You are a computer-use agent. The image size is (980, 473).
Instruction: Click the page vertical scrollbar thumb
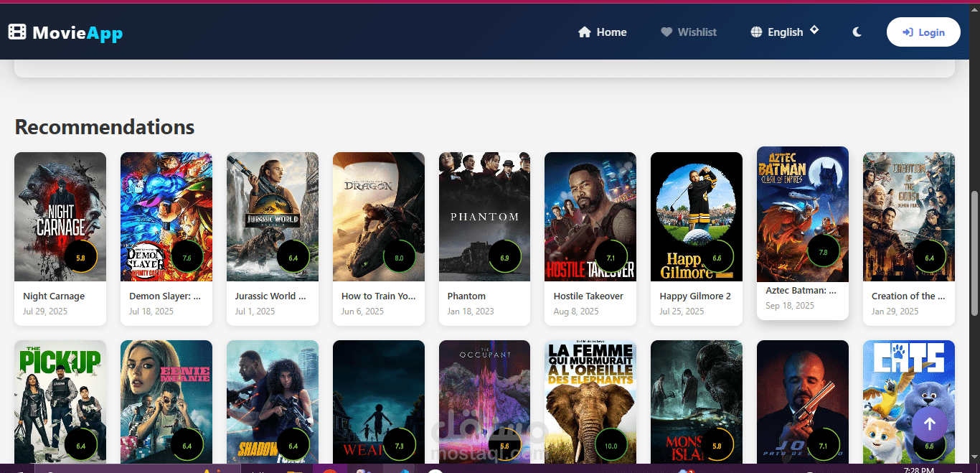click(x=974, y=253)
